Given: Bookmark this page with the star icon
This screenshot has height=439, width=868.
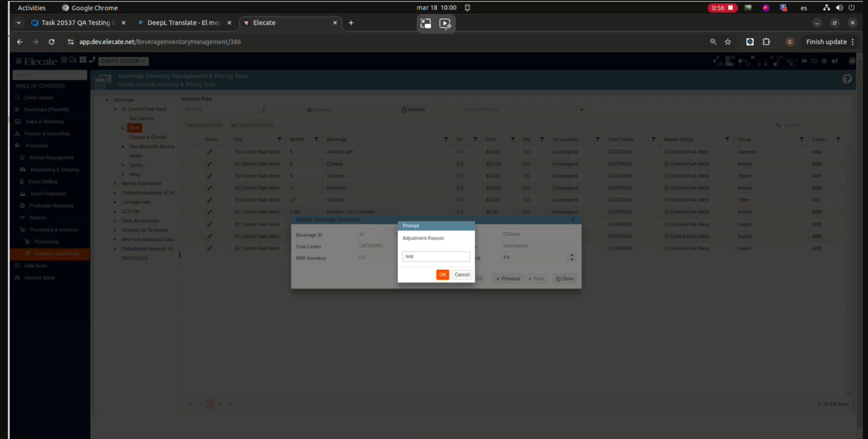Looking at the screenshot, I should point(728,42).
